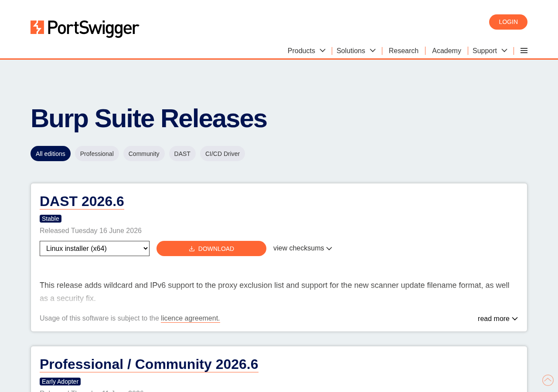Expand the Support chevron
This screenshot has height=392, width=558.
(x=504, y=51)
